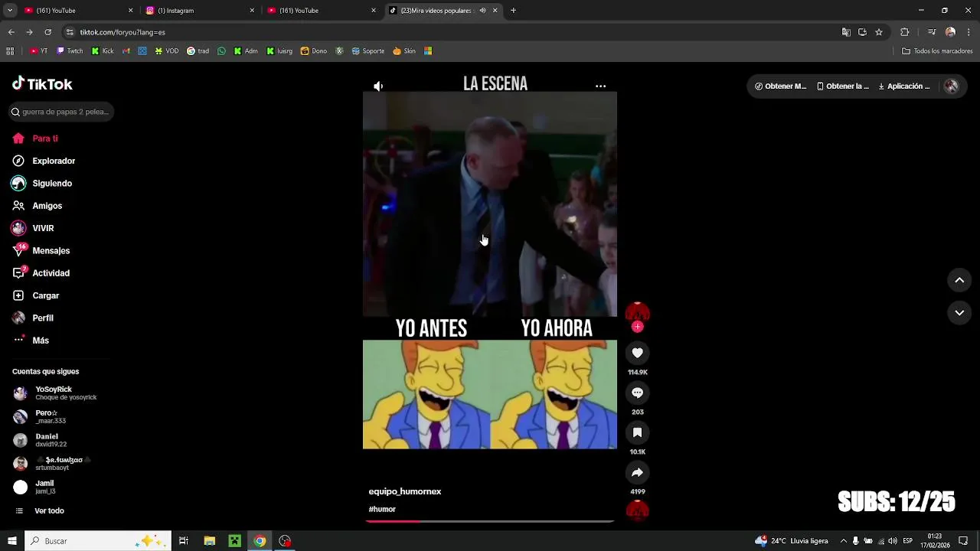This screenshot has width=980, height=551.
Task: Open the volume control in system tray
Action: pos(893,541)
